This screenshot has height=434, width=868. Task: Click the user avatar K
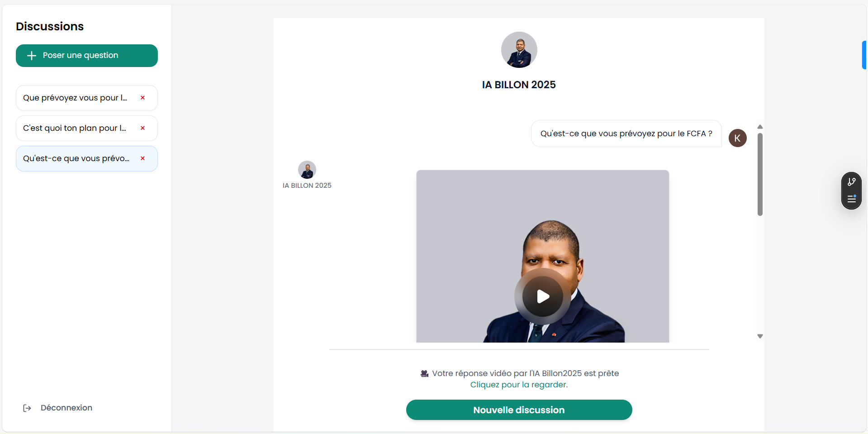point(737,138)
